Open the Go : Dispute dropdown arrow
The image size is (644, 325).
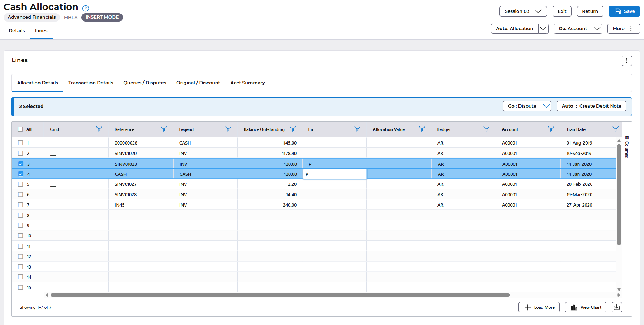[x=546, y=106]
